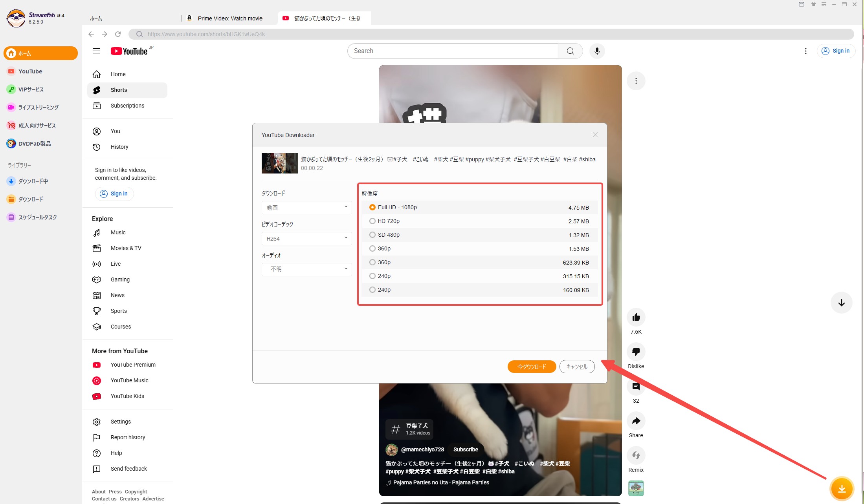Open the short's three-dot more options
Viewport: 864px width, 504px height.
point(636,81)
